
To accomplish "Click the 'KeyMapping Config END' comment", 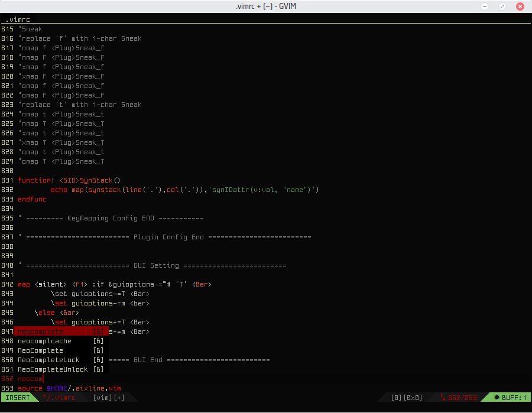I will pos(111,219).
